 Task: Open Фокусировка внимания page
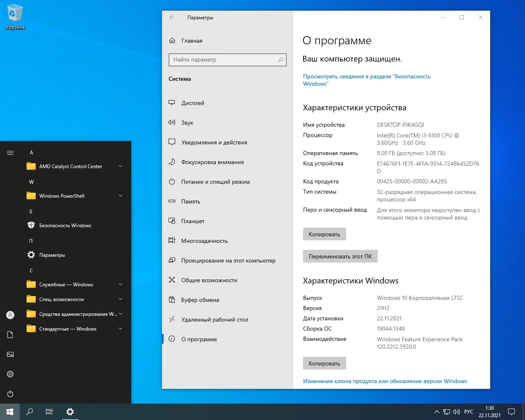pos(227,162)
